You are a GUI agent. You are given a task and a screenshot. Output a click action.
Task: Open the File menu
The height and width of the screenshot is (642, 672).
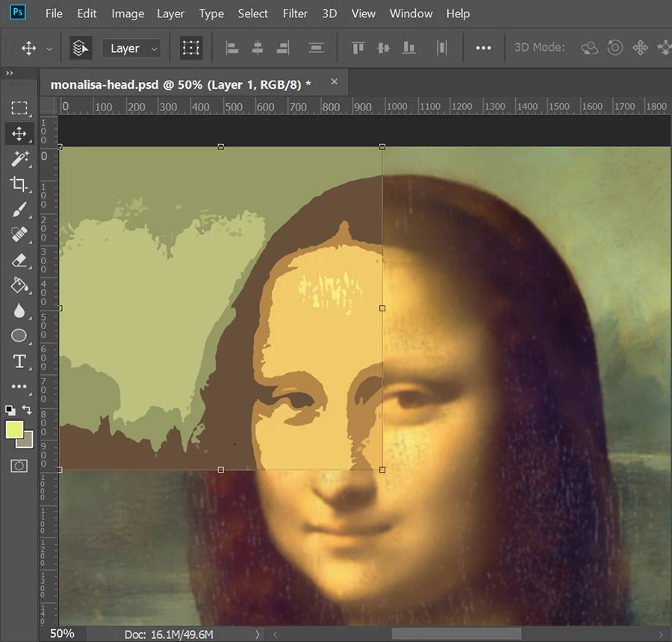54,13
